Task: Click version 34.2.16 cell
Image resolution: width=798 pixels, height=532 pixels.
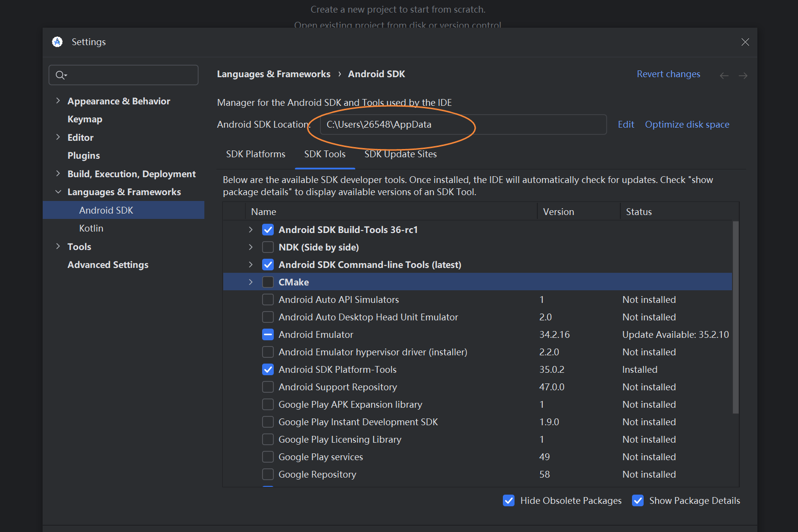Action: pos(554,334)
